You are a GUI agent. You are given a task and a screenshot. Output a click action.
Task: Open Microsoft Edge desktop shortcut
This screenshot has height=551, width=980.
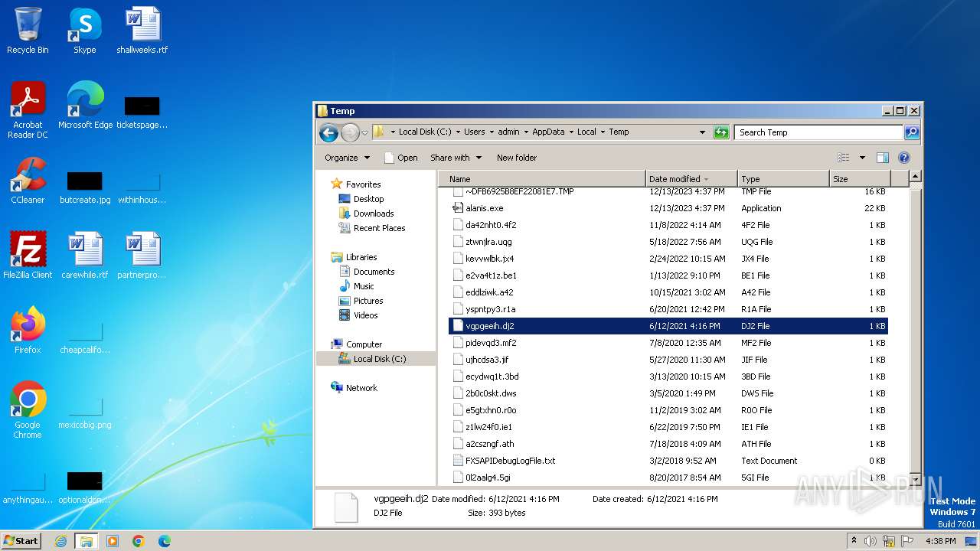click(x=85, y=106)
